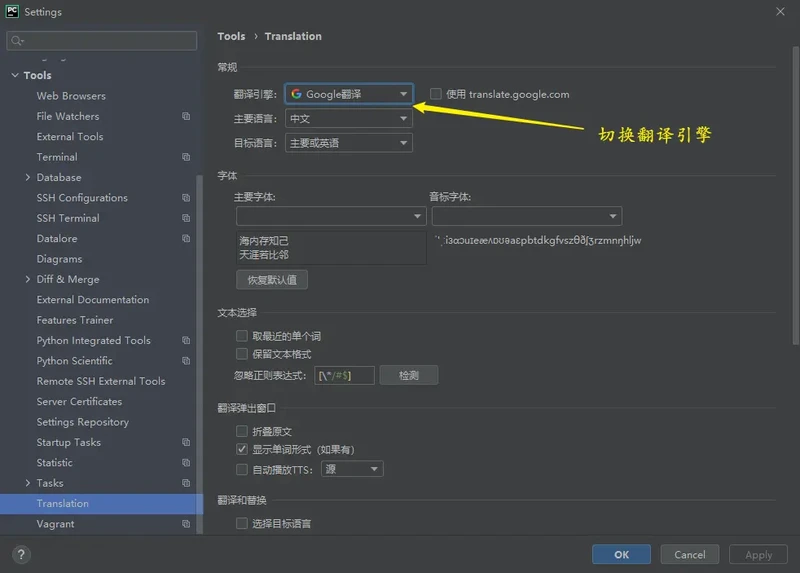Expand the Database tree node
This screenshot has height=573, width=800.
27,178
